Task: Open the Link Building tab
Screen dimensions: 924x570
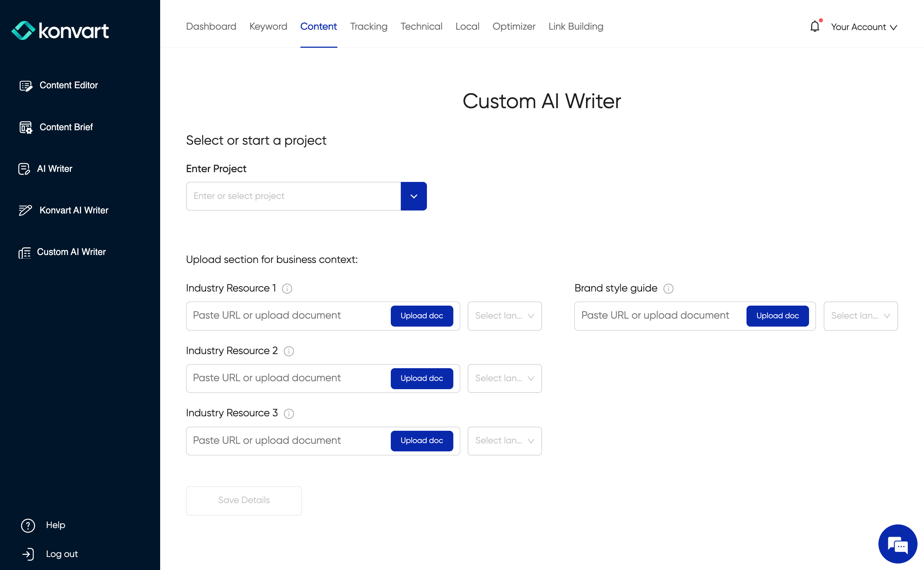Action: click(x=576, y=26)
